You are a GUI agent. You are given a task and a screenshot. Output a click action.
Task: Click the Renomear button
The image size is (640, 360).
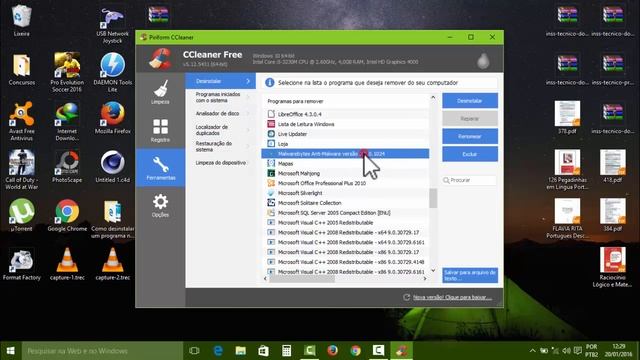click(x=470, y=136)
